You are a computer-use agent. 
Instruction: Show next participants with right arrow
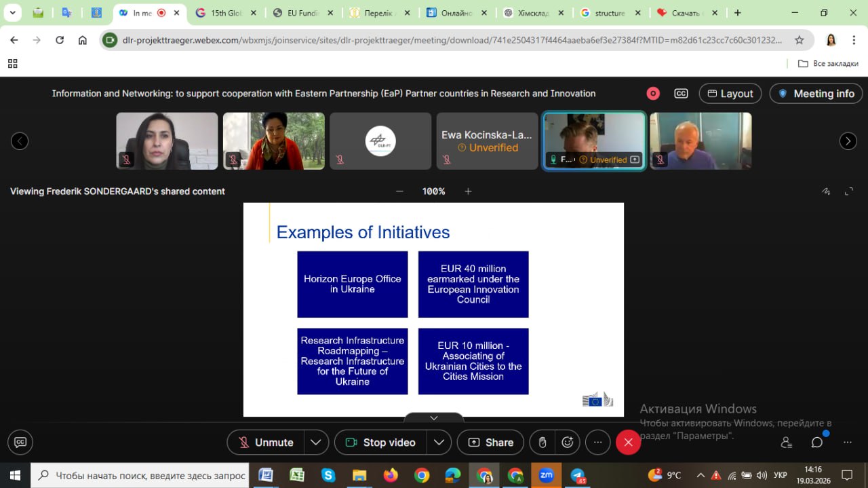pyautogui.click(x=848, y=141)
